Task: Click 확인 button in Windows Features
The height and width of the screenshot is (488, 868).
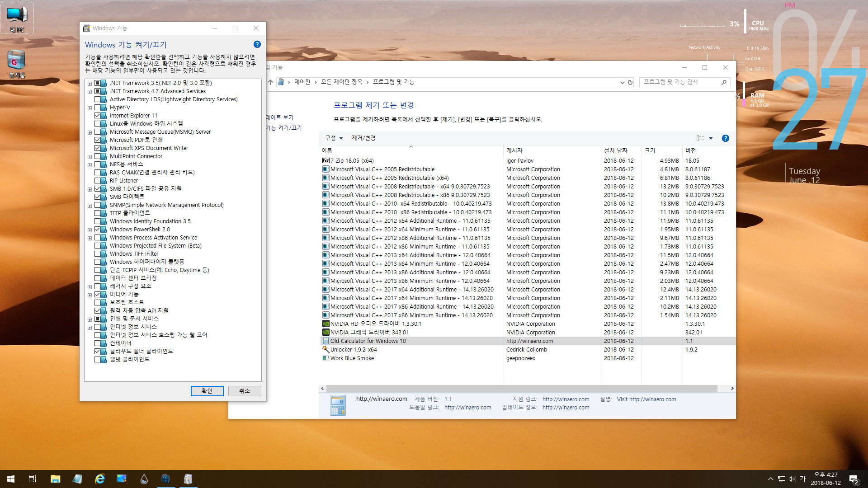Action: 207,391
